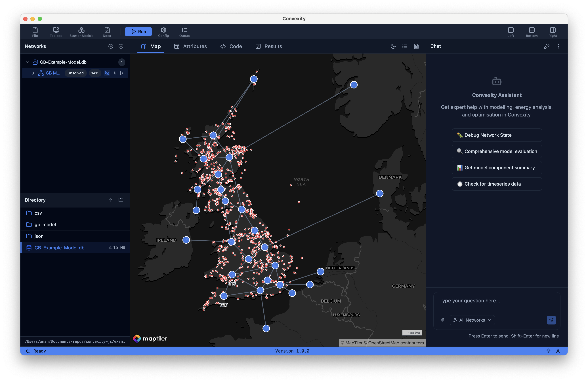588x382 pixels.
Task: Toggle visibility of GB M... network
Action: [x=107, y=73]
